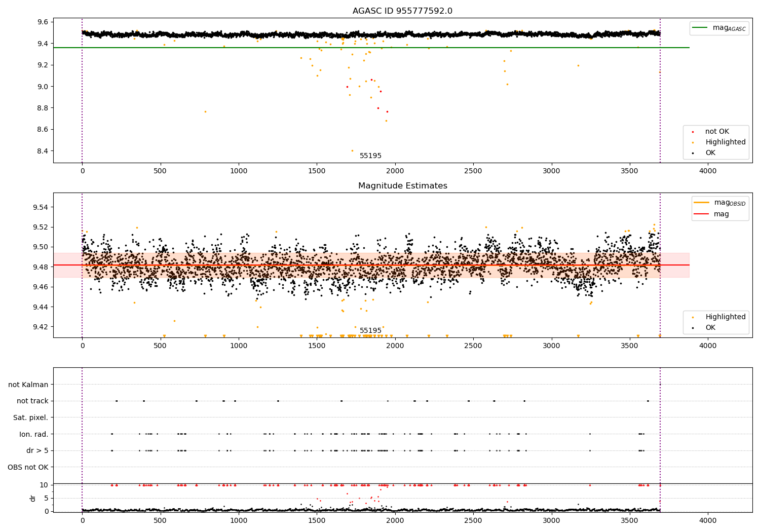Click the 9.6 tick on top y-axis

[x=42, y=22]
